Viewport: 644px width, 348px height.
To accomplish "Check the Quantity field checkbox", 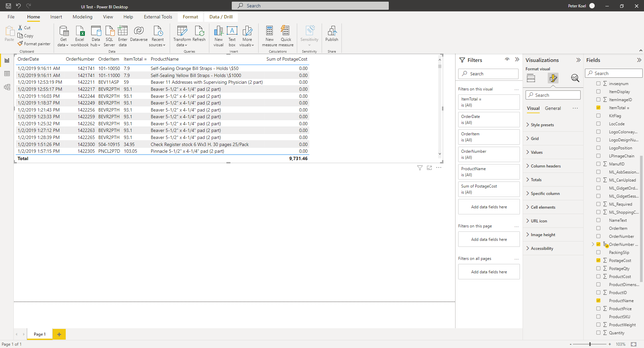I will [x=598, y=333].
